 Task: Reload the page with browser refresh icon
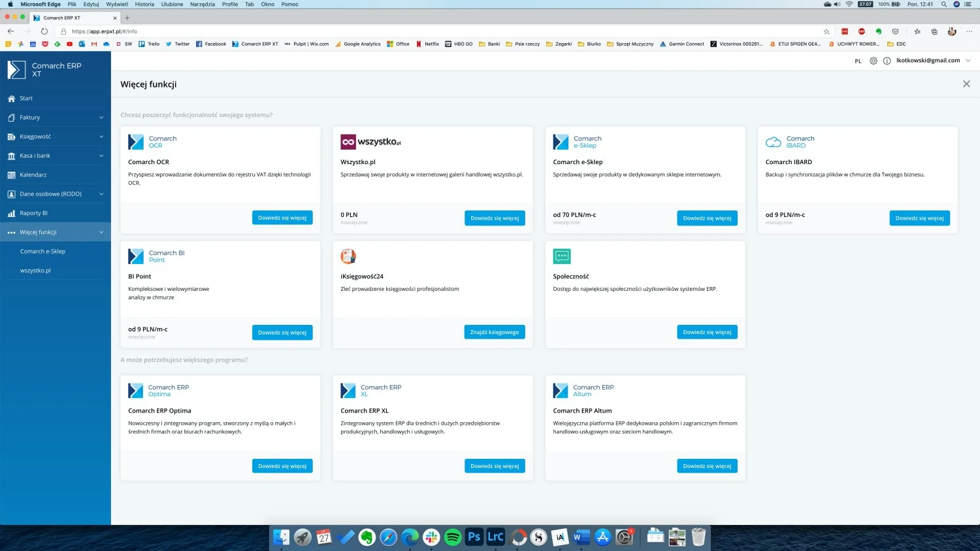click(x=44, y=31)
